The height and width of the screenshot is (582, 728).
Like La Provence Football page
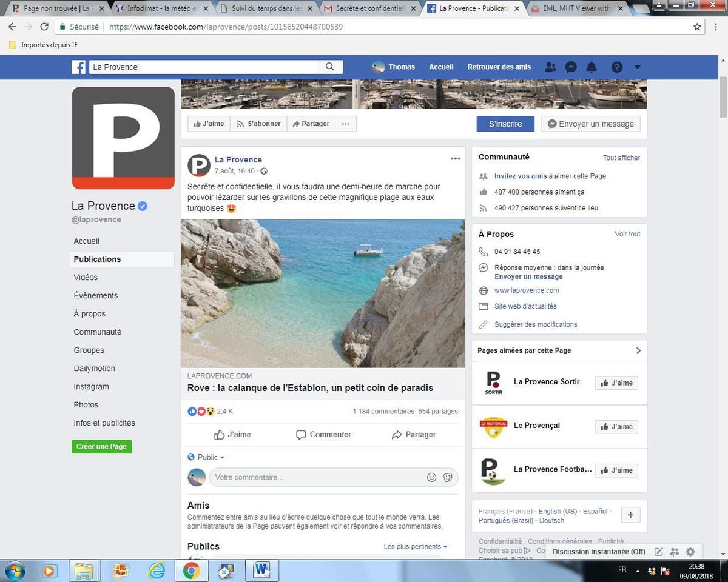(x=616, y=470)
